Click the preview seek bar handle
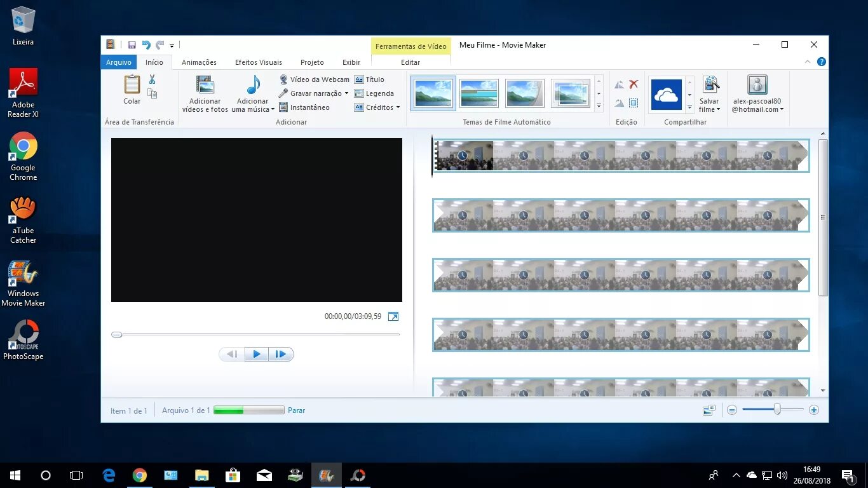This screenshot has width=868, height=488. pyautogui.click(x=116, y=334)
